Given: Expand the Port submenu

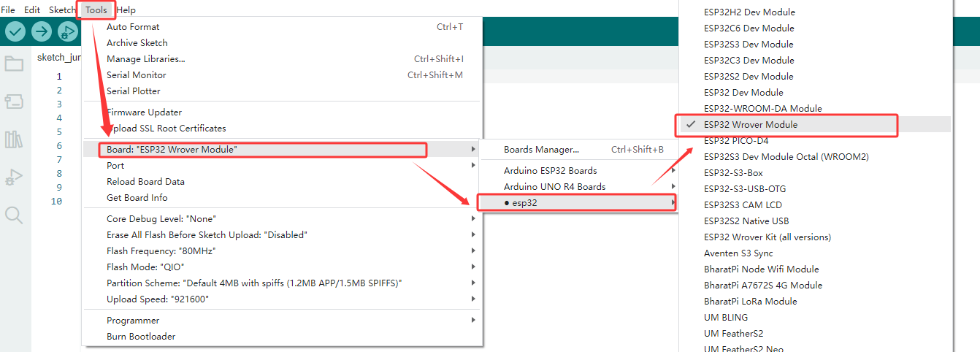Looking at the screenshot, I should pos(282,166).
